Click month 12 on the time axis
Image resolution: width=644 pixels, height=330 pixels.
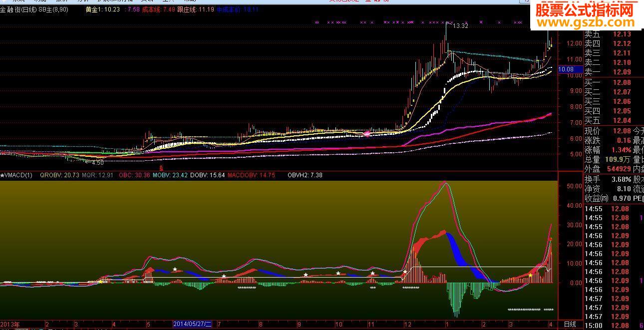tap(407, 325)
